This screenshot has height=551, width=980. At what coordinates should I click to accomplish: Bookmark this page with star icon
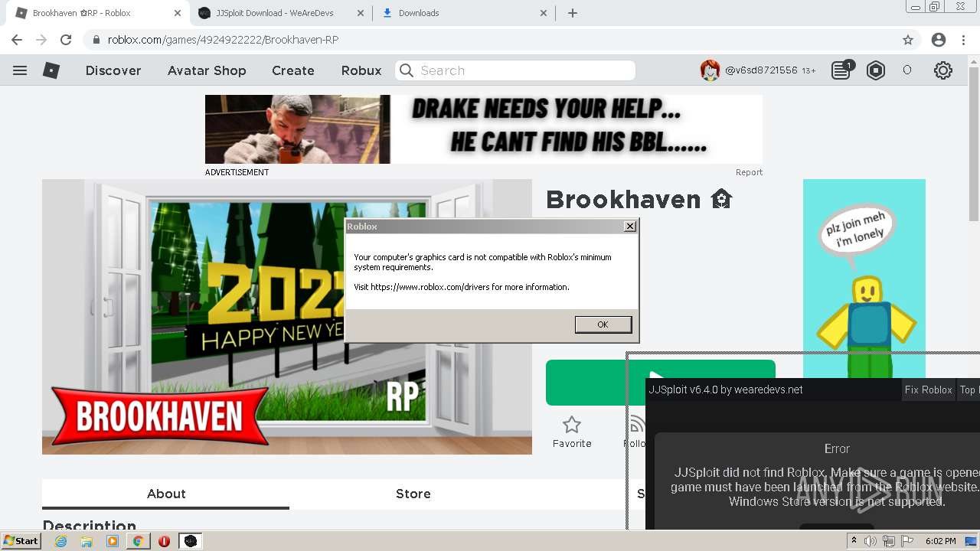point(908,40)
